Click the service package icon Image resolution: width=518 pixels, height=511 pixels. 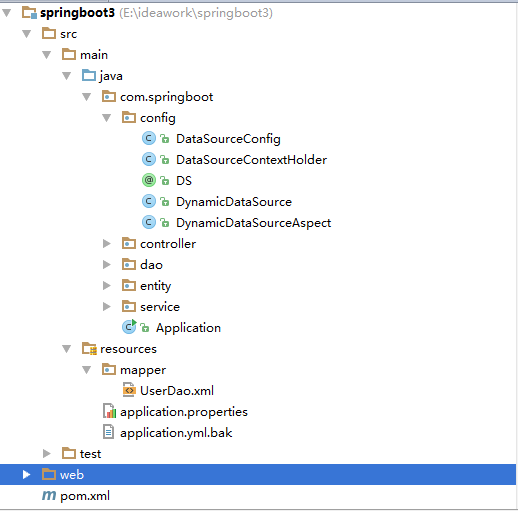129,306
